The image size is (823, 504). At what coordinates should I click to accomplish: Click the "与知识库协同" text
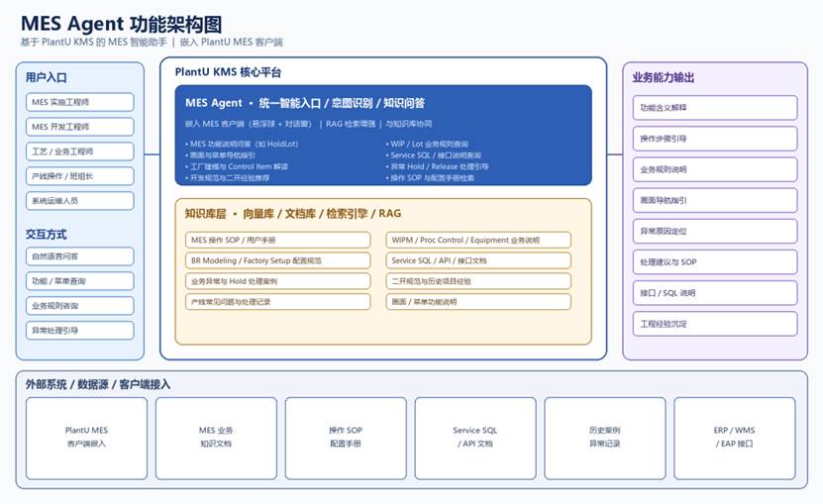point(408,124)
